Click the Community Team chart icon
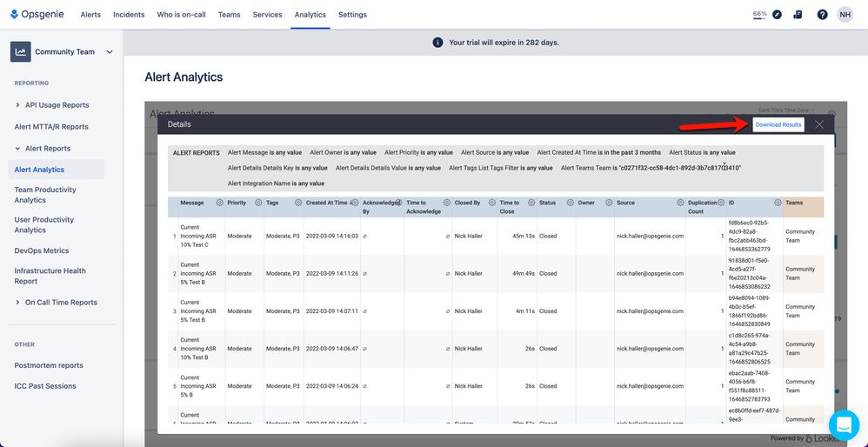868x447 pixels. pyautogui.click(x=20, y=52)
